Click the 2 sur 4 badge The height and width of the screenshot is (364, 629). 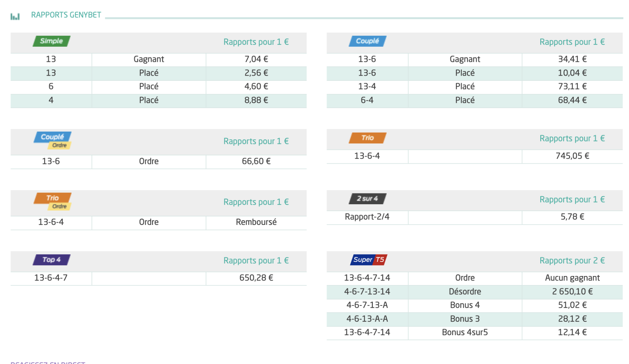click(x=367, y=199)
